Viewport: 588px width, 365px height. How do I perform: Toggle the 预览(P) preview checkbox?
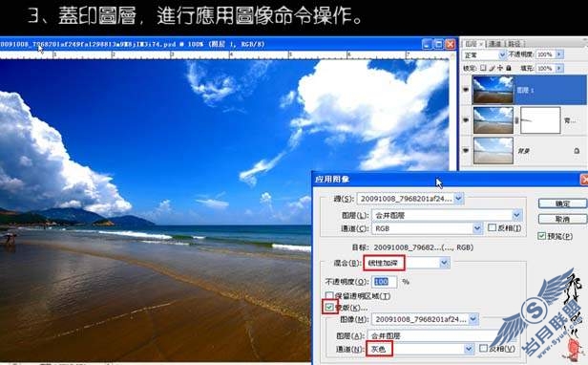tap(541, 236)
